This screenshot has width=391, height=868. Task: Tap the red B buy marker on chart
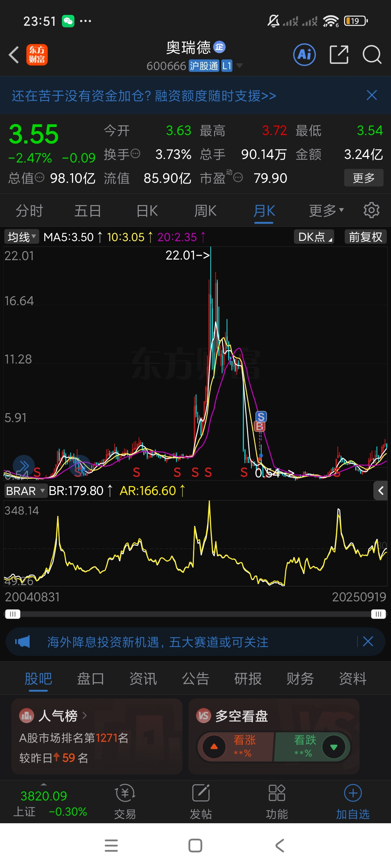tap(259, 427)
